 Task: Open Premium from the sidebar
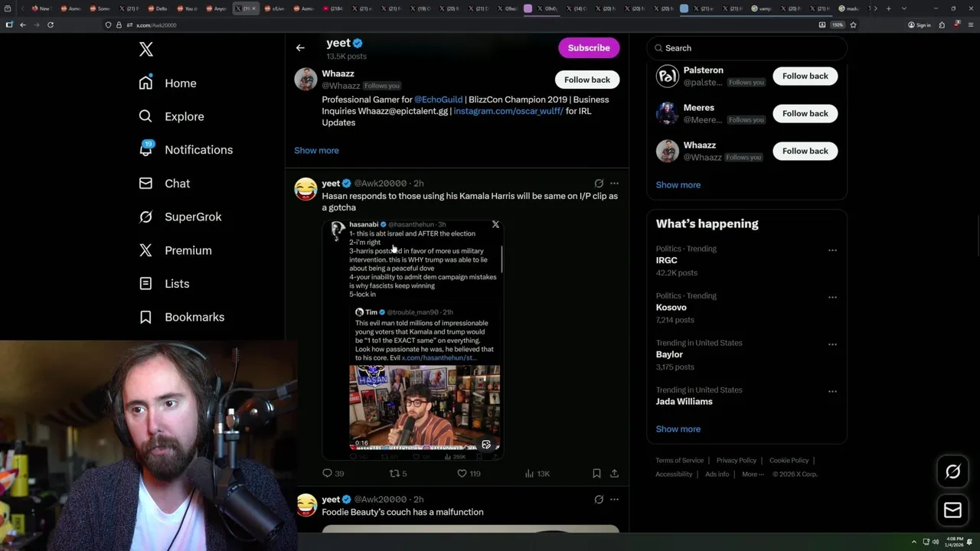tap(175, 250)
